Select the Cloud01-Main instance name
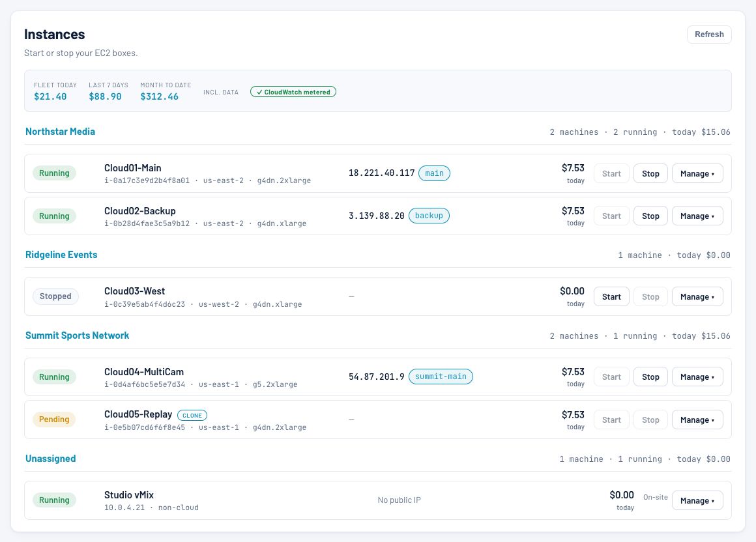Screen dimensions: 756x542 tap(132, 167)
